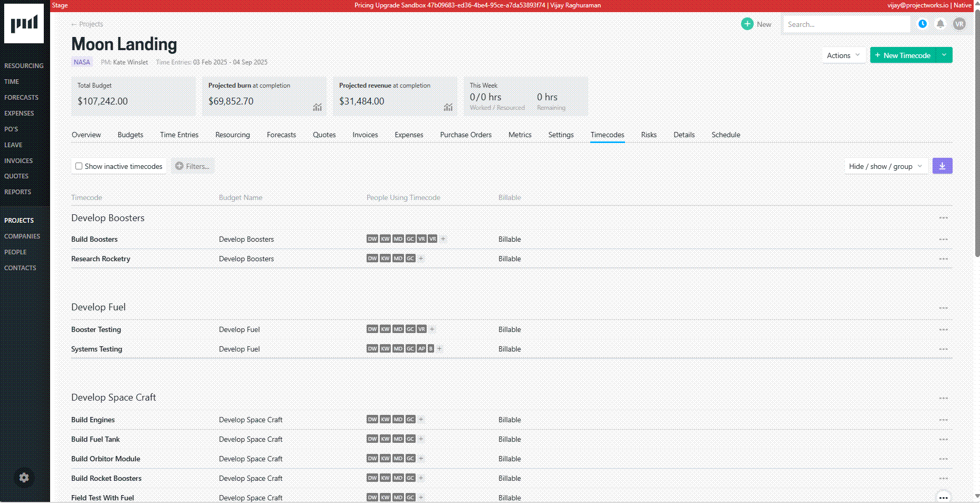
Task: Navigate to TIME in sidebar
Action: 12,82
